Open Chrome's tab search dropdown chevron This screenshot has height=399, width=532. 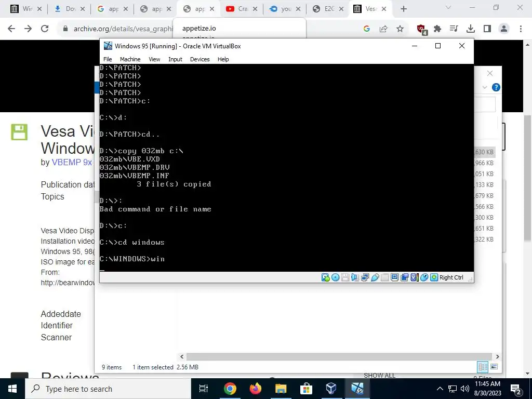pos(448,7)
